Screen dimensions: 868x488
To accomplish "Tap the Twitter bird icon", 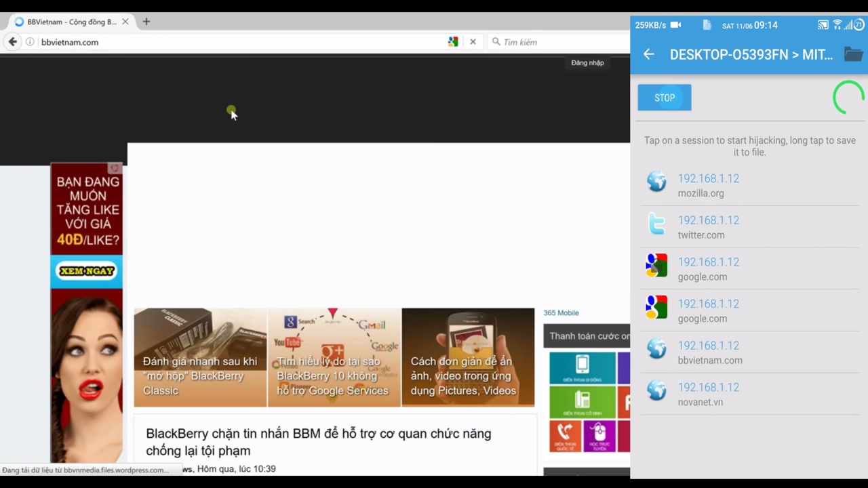I will [x=656, y=224].
